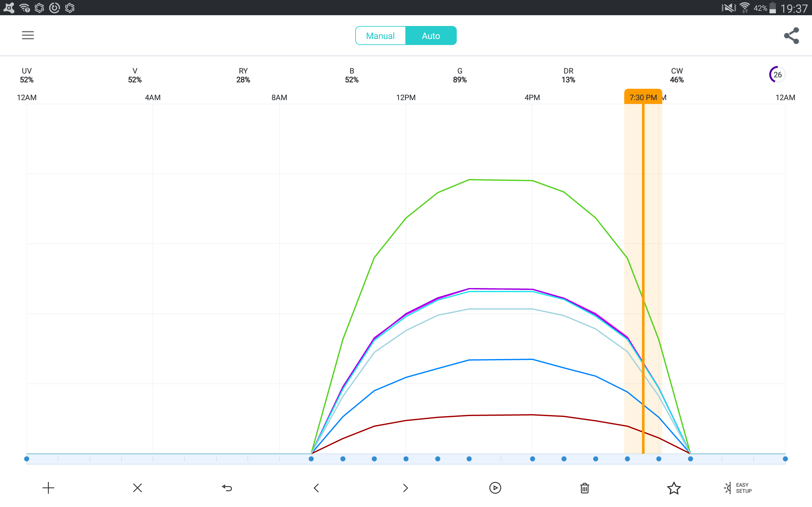Play schedule preview

click(x=495, y=488)
